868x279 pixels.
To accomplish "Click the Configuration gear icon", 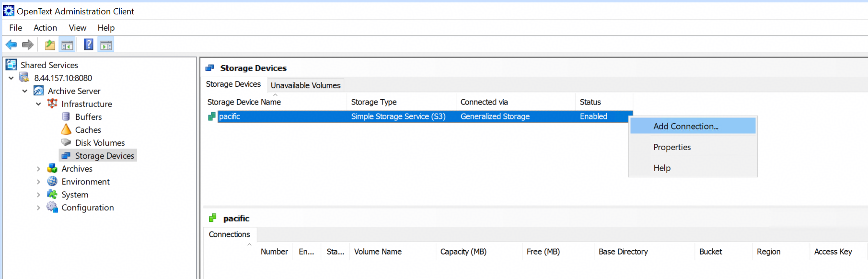I will [52, 207].
